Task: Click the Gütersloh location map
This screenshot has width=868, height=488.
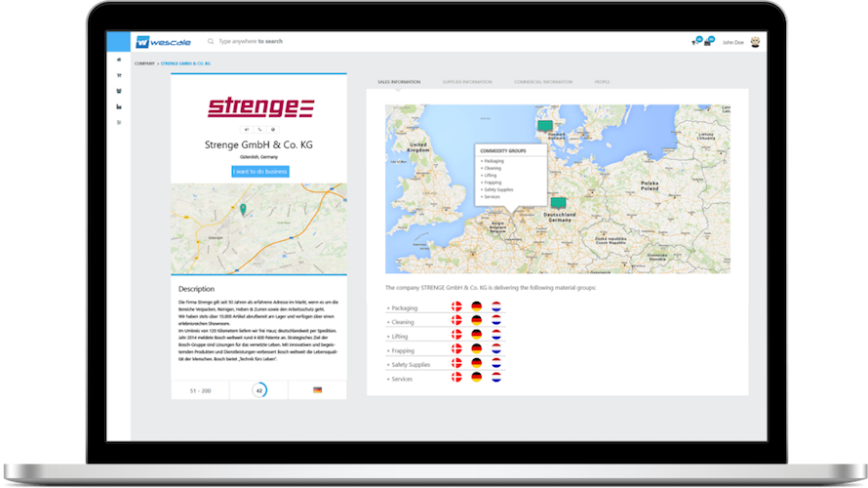Action: point(259,228)
